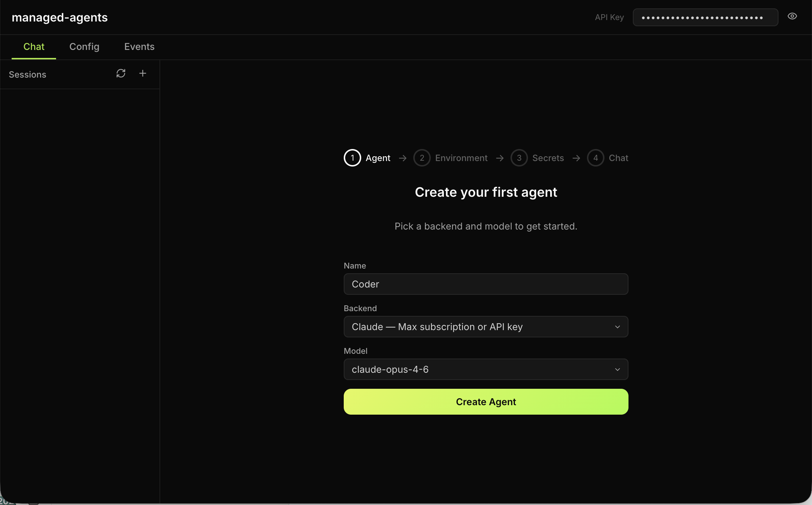The width and height of the screenshot is (812, 505).
Task: Select the step 4 Chat circle
Action: (x=595, y=158)
